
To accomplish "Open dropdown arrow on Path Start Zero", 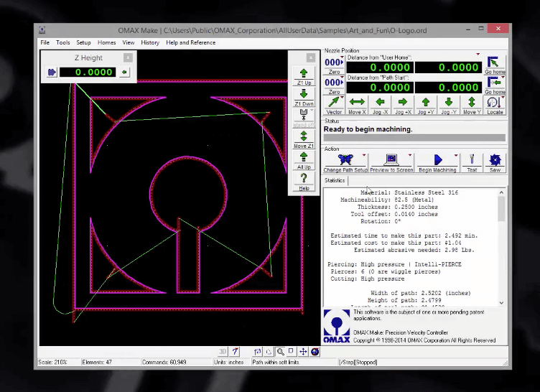I will 342,78.
